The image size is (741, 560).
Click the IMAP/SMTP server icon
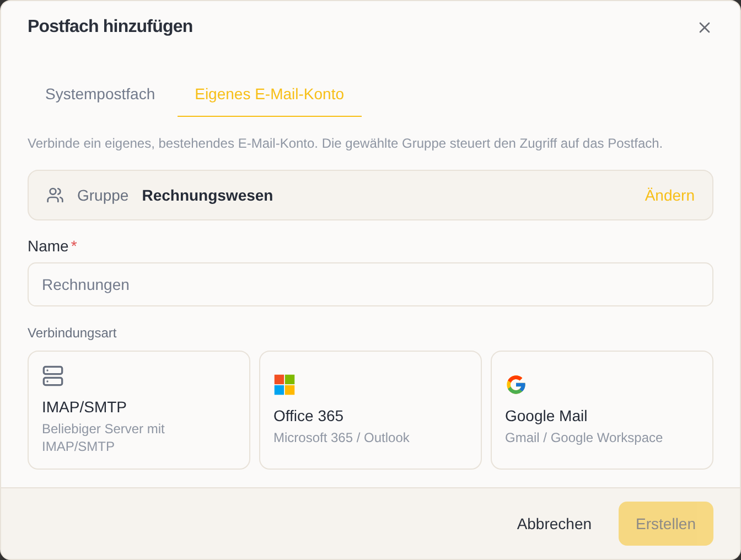point(53,376)
